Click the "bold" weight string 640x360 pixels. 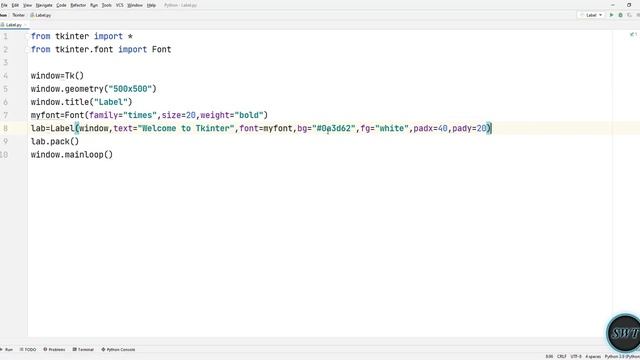pos(249,115)
